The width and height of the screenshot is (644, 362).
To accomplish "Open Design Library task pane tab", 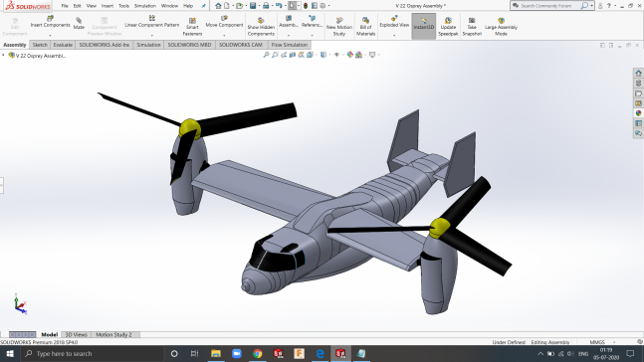I will pos(638,84).
